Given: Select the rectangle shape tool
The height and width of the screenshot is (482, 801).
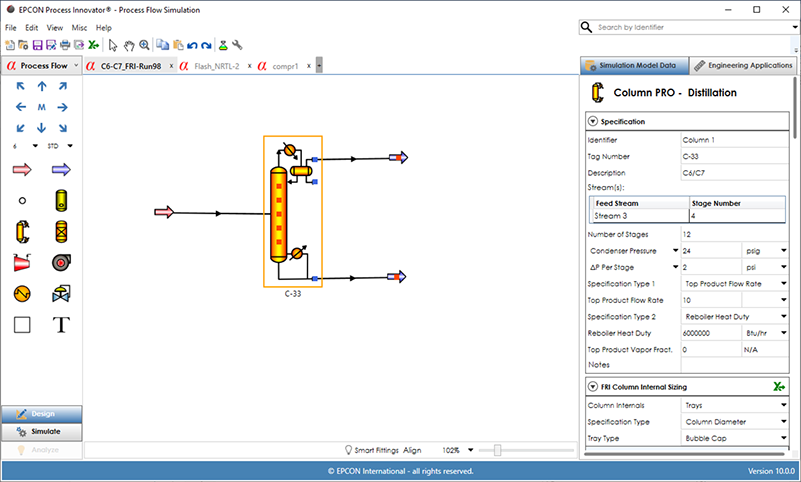Looking at the screenshot, I should click(22, 325).
